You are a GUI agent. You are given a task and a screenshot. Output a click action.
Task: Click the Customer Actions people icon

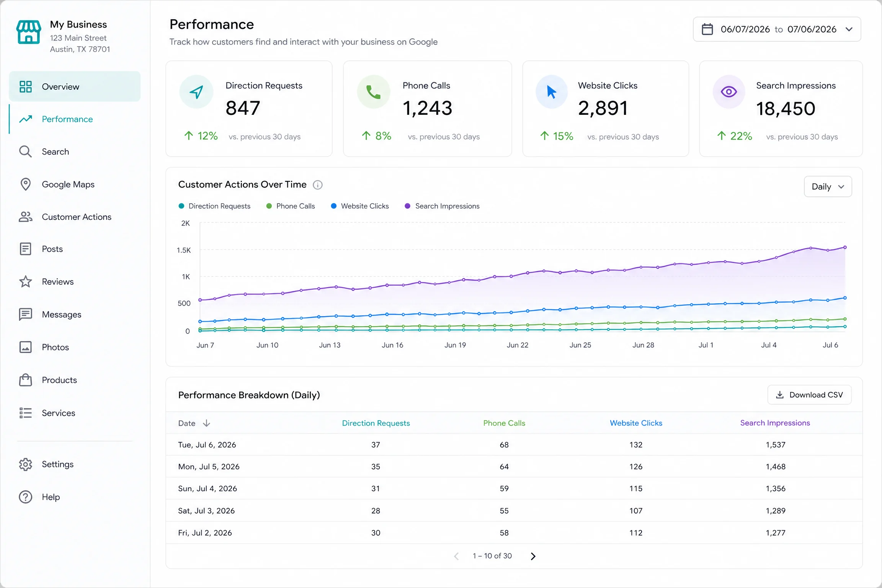pyautogui.click(x=26, y=217)
